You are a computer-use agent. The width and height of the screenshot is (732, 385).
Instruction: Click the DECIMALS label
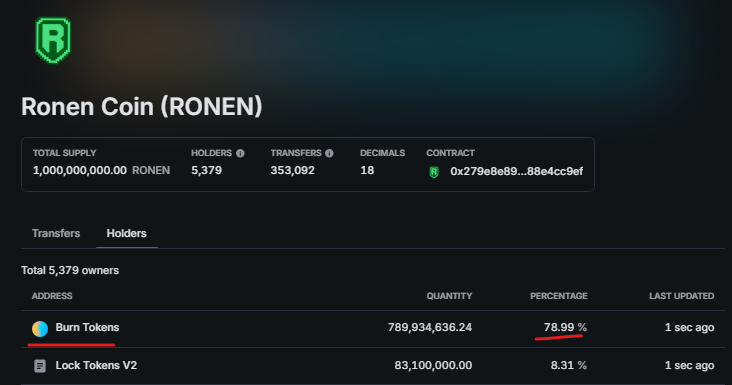point(382,153)
